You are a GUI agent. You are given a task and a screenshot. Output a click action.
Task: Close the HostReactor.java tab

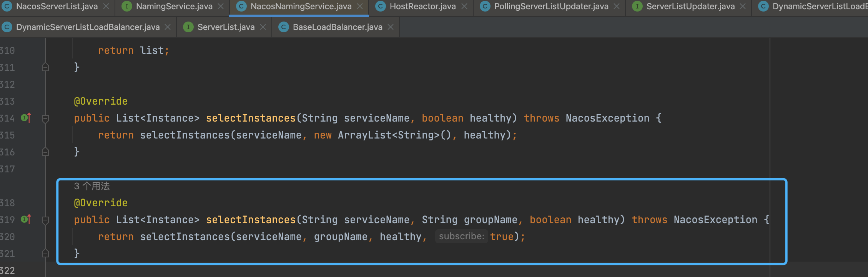pyautogui.click(x=464, y=7)
